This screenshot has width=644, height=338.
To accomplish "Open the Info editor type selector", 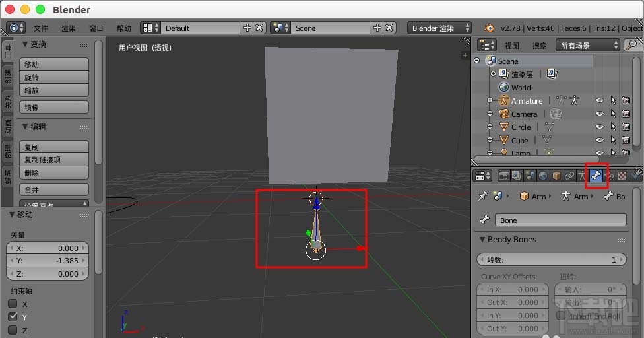I will point(16,28).
